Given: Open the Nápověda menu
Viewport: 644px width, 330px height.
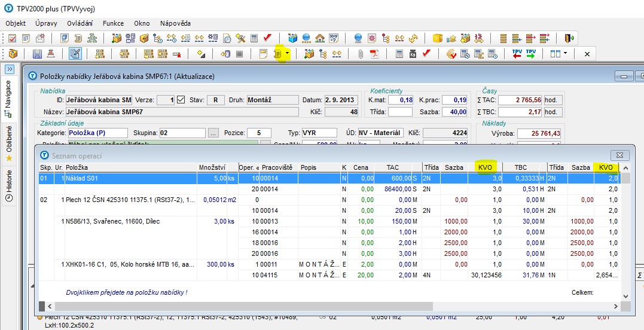Looking at the screenshot, I should click(175, 23).
